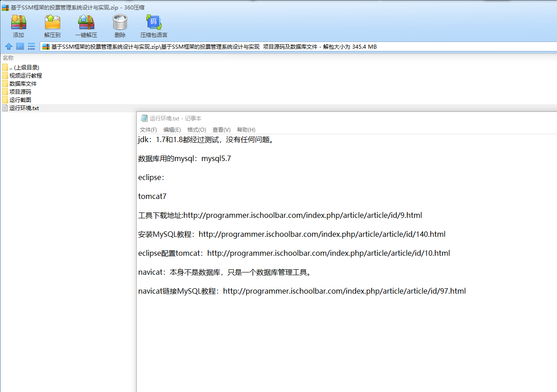Switch to large icon view button
The image size is (557, 392).
click(x=20, y=46)
